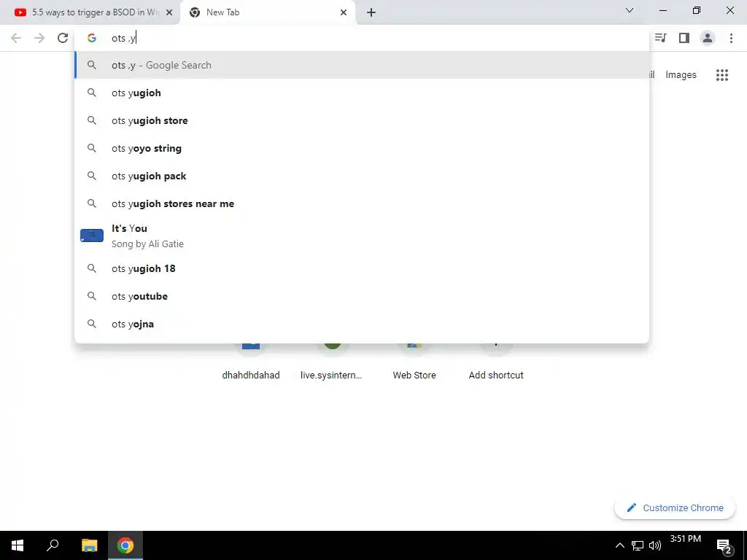The width and height of the screenshot is (747, 560).
Task: Open the Images link
Action: point(681,75)
